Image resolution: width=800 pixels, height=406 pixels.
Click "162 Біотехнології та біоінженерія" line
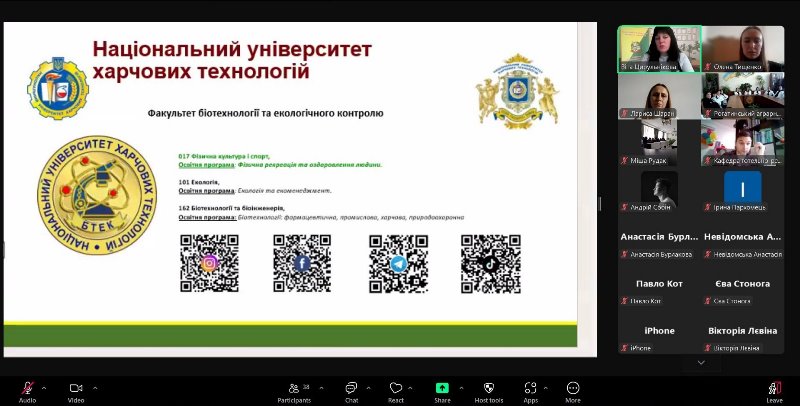coord(232,208)
